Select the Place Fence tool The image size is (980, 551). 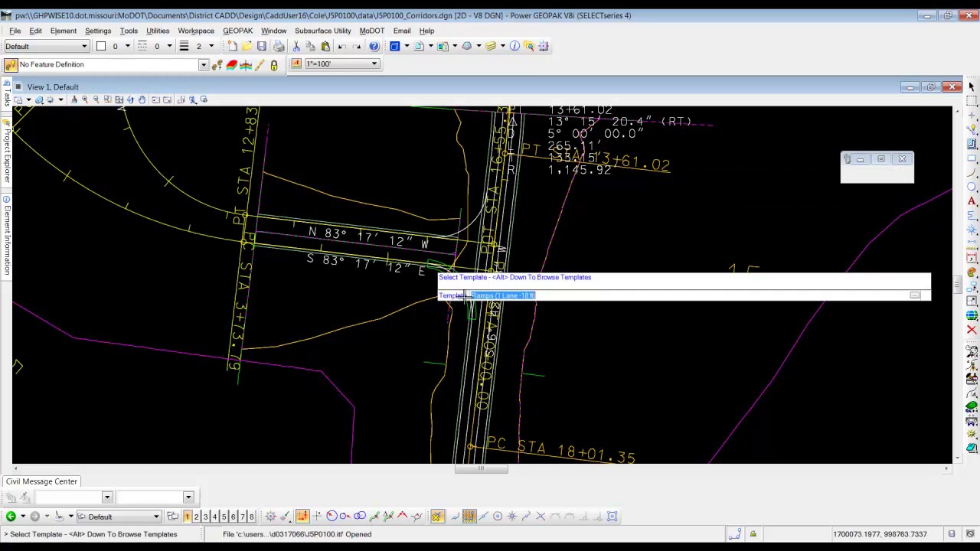pyautogui.click(x=972, y=101)
